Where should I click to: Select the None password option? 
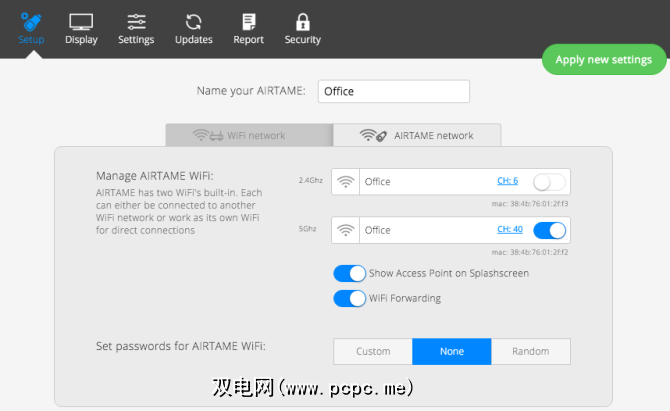[452, 352]
